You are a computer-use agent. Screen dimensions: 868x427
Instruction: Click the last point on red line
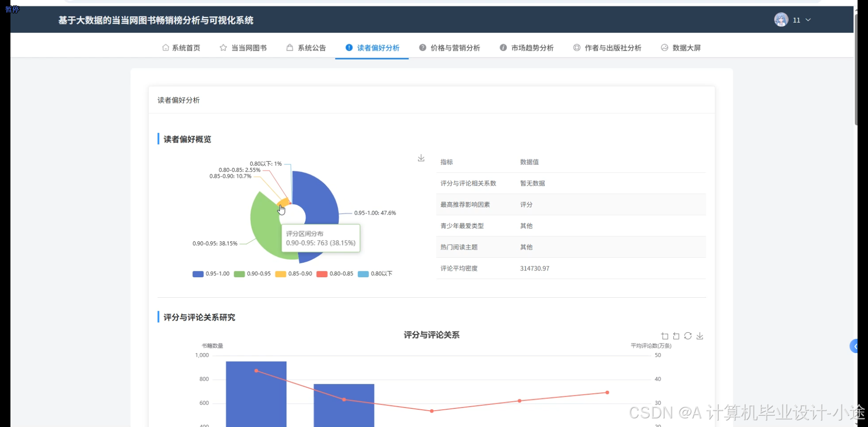607,393
